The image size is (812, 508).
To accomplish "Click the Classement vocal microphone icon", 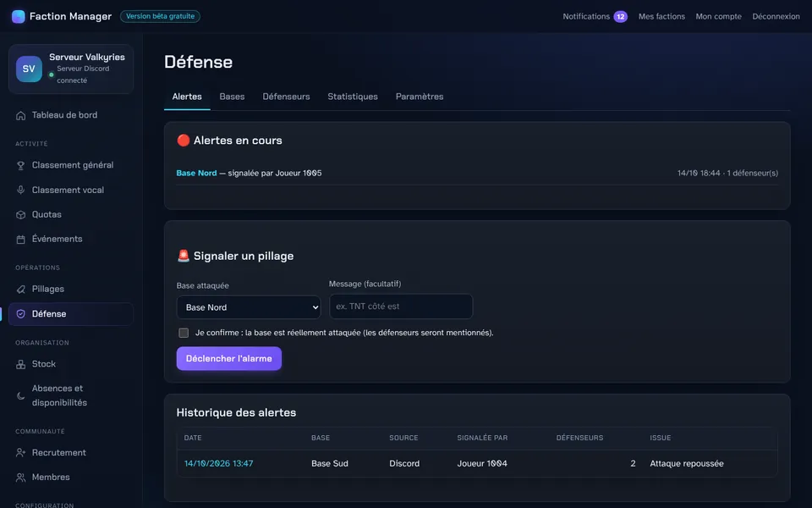I will coord(20,190).
